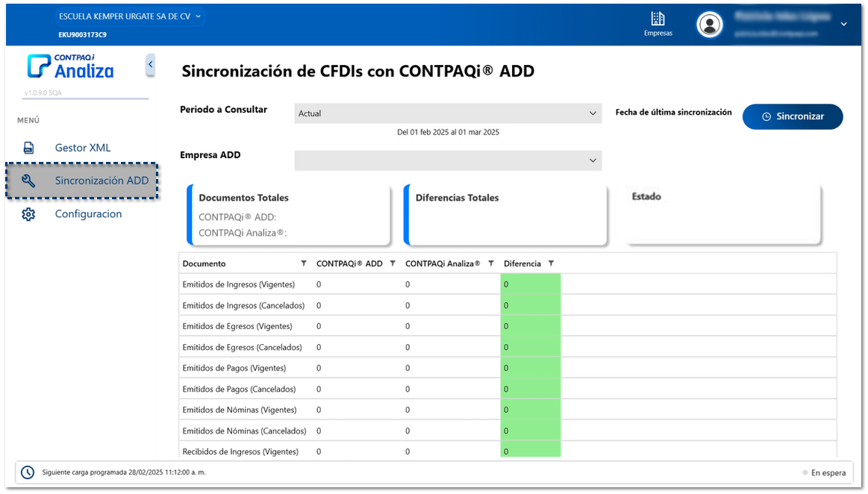Click the Gestor XML file icon

click(x=28, y=148)
